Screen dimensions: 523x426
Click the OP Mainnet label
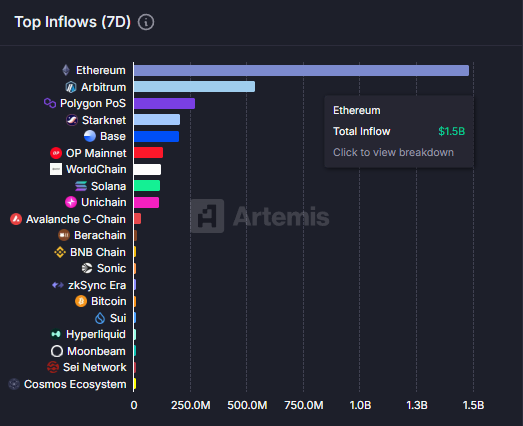pos(96,153)
